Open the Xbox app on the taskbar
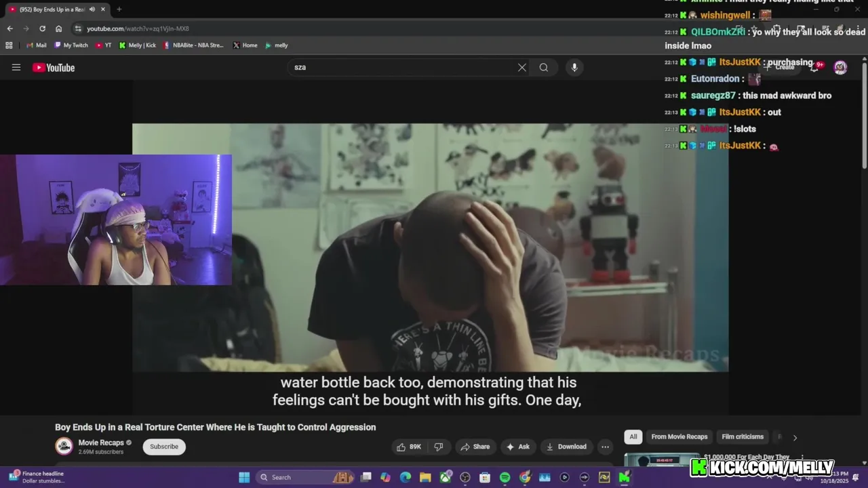 pyautogui.click(x=446, y=477)
